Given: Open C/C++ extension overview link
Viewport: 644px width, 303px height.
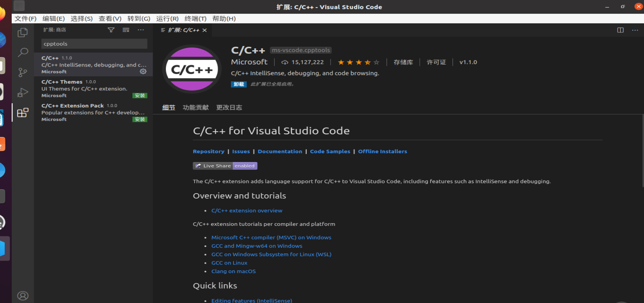Looking at the screenshot, I should [x=247, y=211].
